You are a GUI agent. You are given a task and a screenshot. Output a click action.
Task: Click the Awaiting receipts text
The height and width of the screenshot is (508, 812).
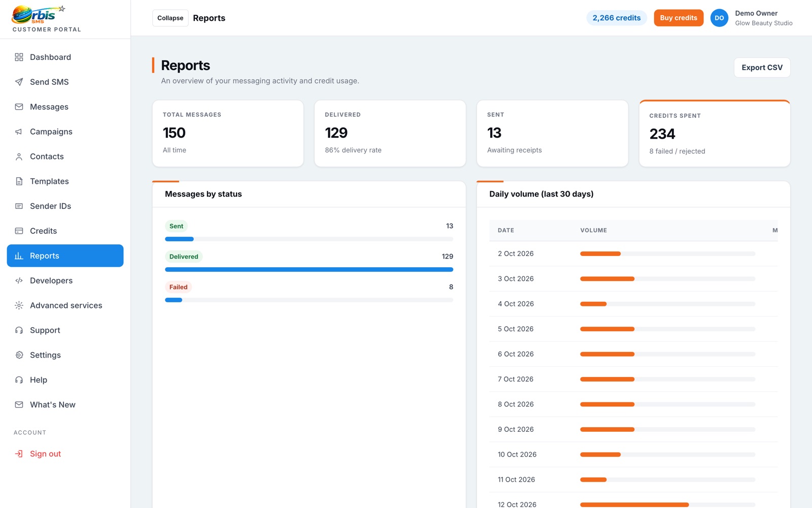pyautogui.click(x=515, y=150)
